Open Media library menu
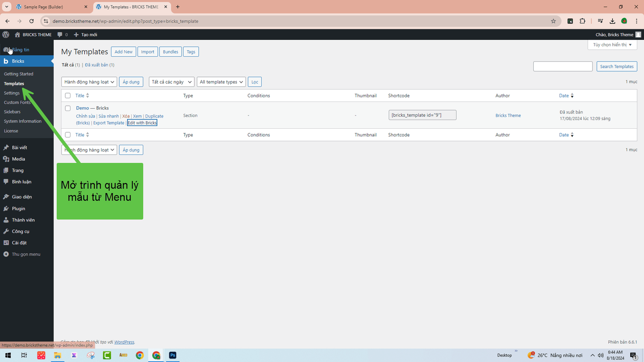This screenshot has width=644, height=362. tap(27, 159)
